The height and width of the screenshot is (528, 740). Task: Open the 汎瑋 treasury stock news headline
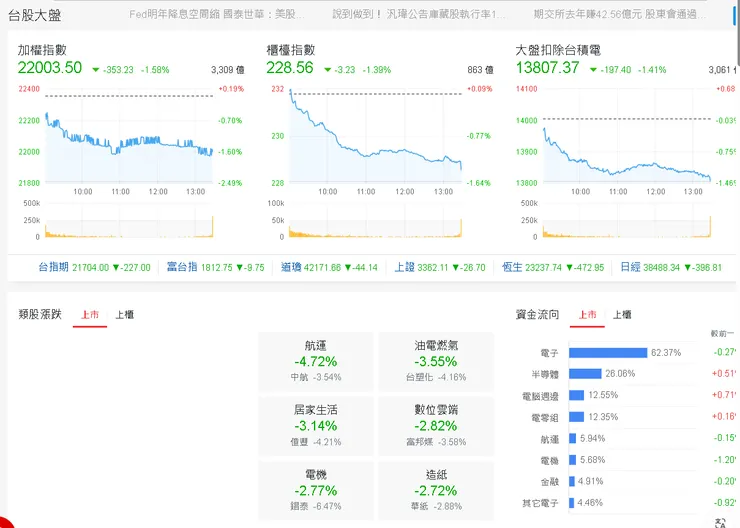pyautogui.click(x=419, y=15)
